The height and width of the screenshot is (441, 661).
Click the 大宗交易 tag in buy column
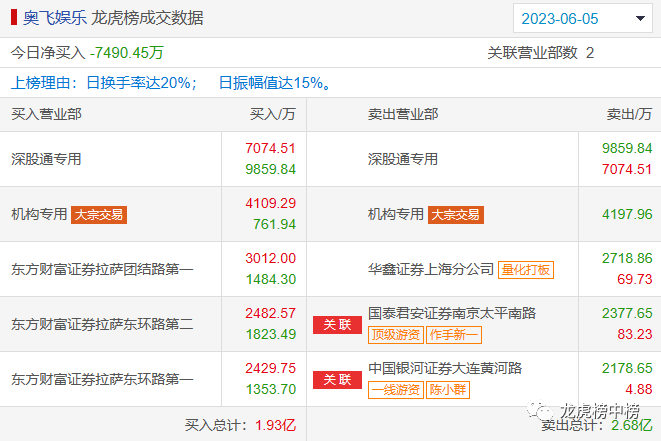click(x=100, y=214)
